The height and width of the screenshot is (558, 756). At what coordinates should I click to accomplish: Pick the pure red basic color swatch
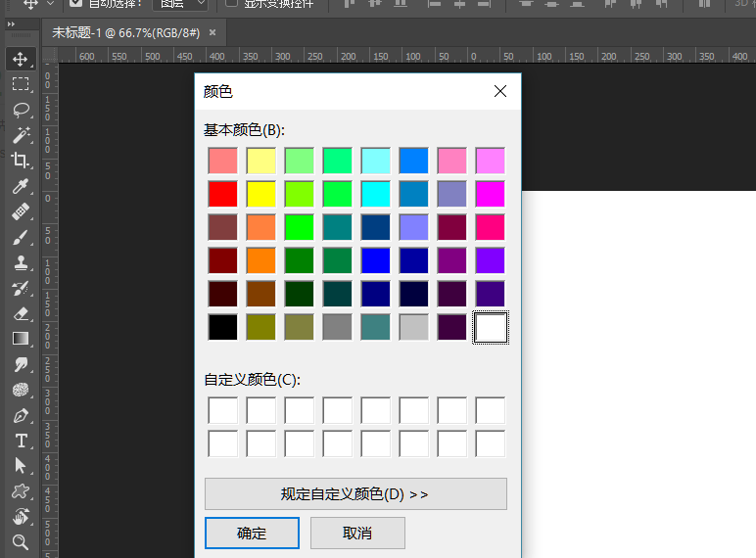point(223,194)
